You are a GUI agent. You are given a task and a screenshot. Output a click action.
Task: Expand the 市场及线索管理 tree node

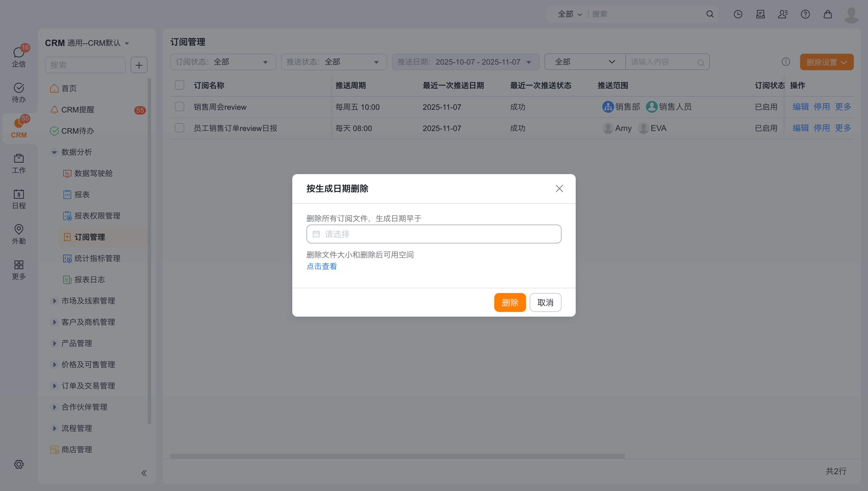coord(54,301)
